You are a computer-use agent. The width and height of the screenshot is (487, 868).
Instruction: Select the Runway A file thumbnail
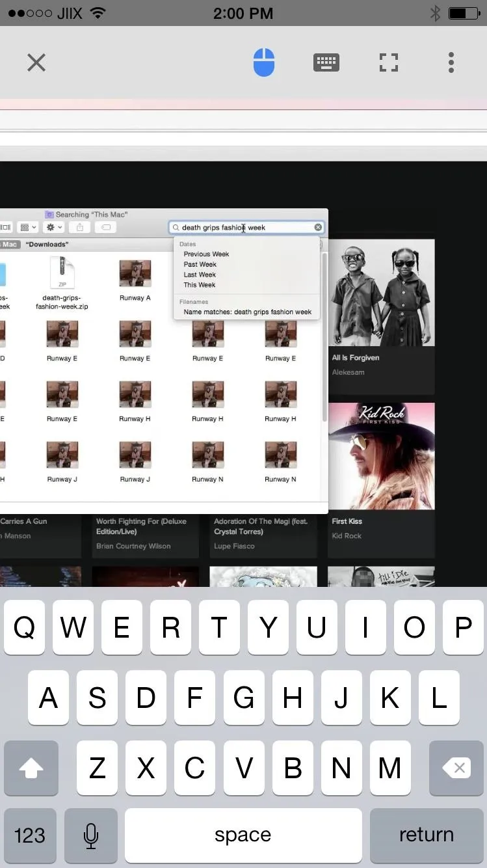tap(135, 274)
